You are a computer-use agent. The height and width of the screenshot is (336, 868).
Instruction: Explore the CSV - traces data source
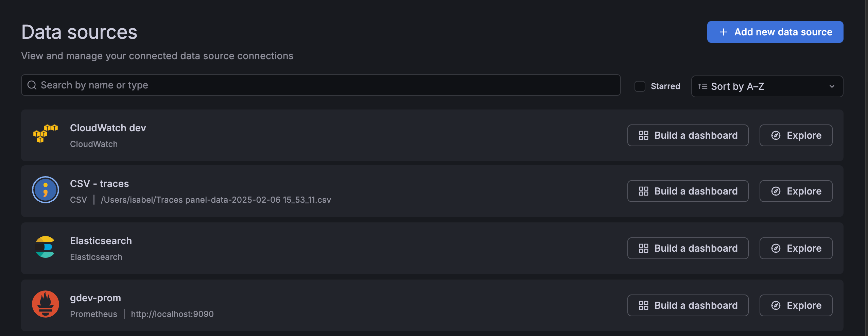[796, 191]
